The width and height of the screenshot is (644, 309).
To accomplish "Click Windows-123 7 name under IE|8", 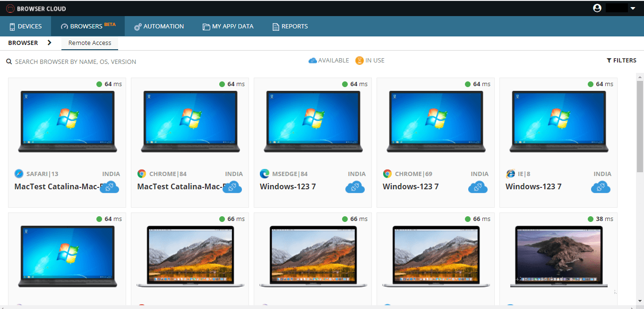I will pyautogui.click(x=533, y=186).
